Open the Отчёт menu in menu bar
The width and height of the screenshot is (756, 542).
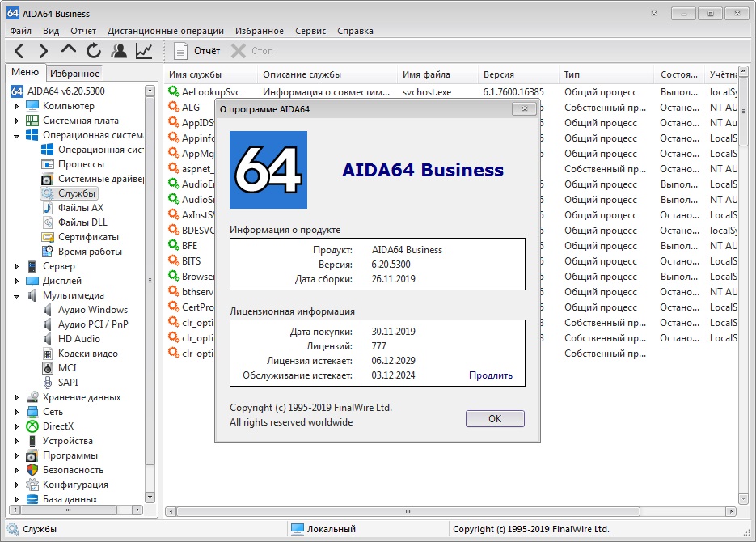click(83, 31)
